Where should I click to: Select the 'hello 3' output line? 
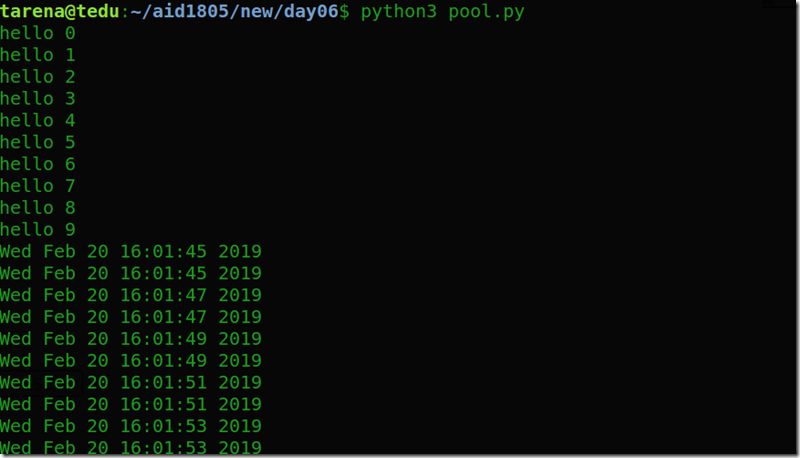coord(38,98)
